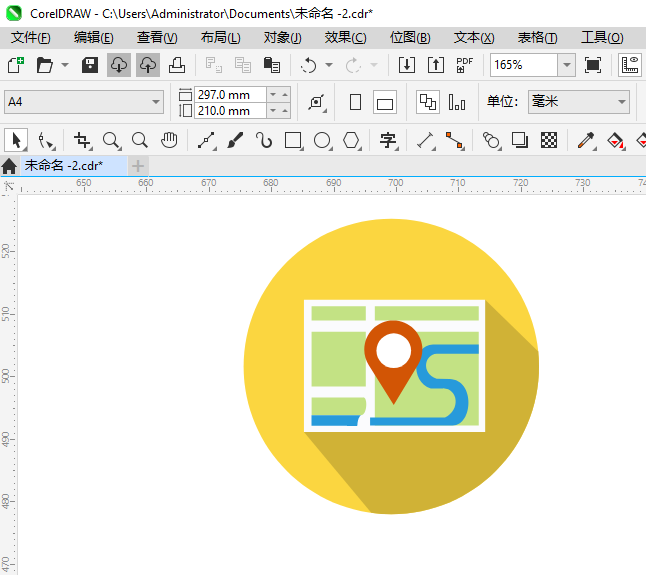Open the 文件(F) menu
This screenshot has height=575, width=646.
click(x=30, y=37)
